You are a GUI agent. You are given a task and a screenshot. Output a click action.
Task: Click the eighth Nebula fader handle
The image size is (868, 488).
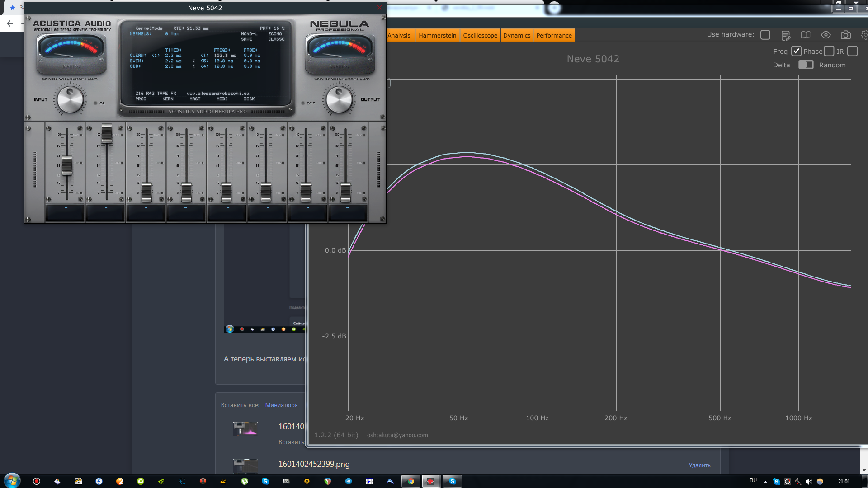345,192
